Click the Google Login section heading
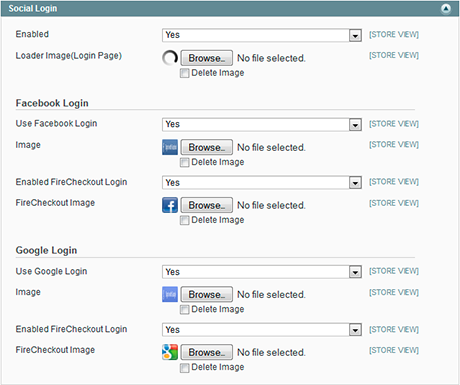The image size is (460, 385). tap(46, 250)
